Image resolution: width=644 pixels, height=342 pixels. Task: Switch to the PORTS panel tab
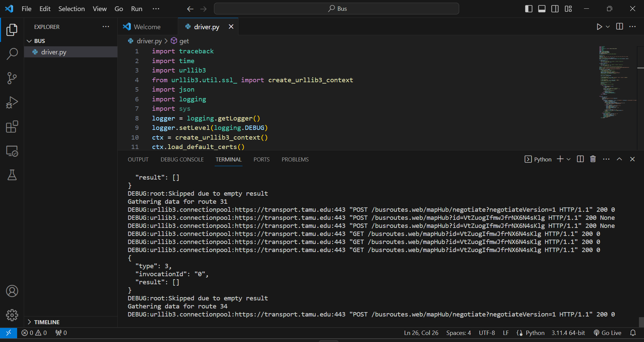262,159
